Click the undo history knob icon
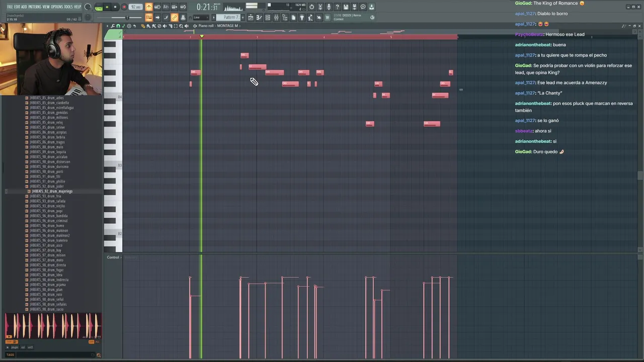The width and height of the screenshot is (644, 362). [x=311, y=7]
